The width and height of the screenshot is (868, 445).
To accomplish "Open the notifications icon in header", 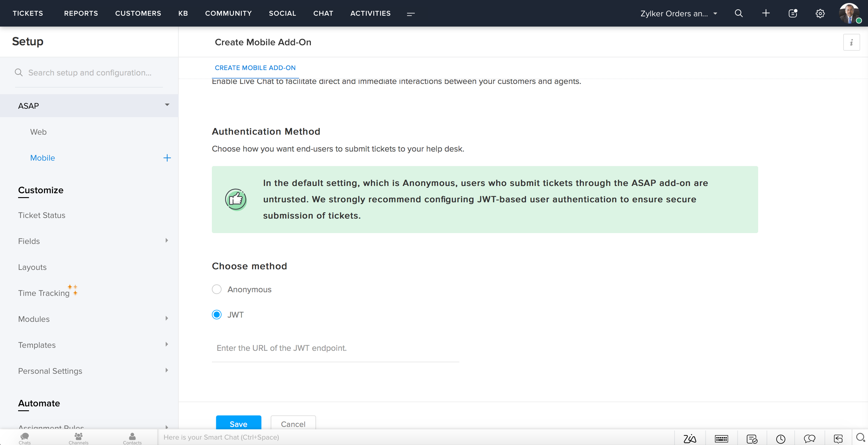I will click(x=793, y=13).
